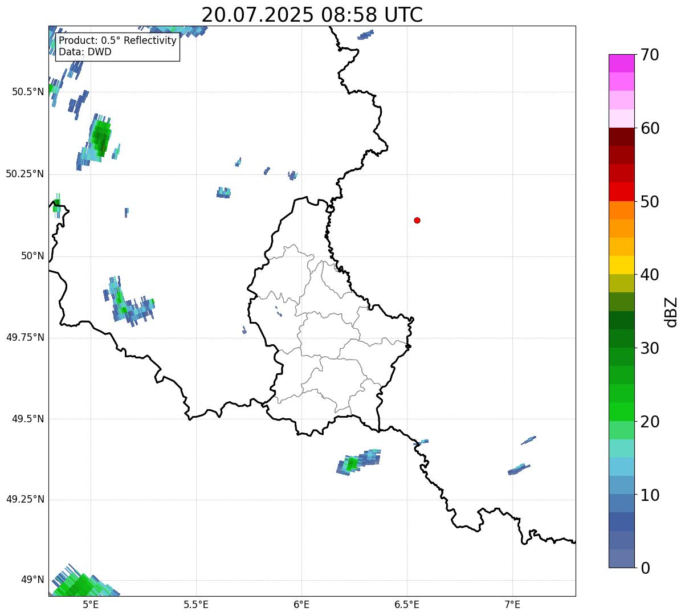Click the colorbar tick label '50'
The width and height of the screenshot is (685, 616).
[650, 202]
